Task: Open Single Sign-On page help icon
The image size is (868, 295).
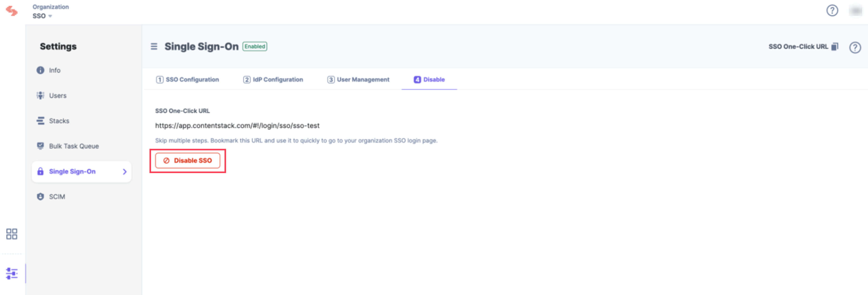Action: (855, 47)
